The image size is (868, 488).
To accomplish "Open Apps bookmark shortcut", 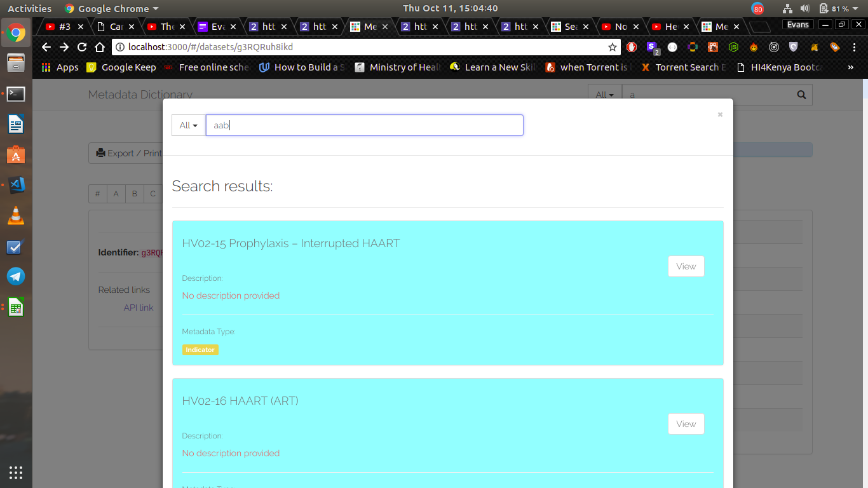I will (60, 67).
